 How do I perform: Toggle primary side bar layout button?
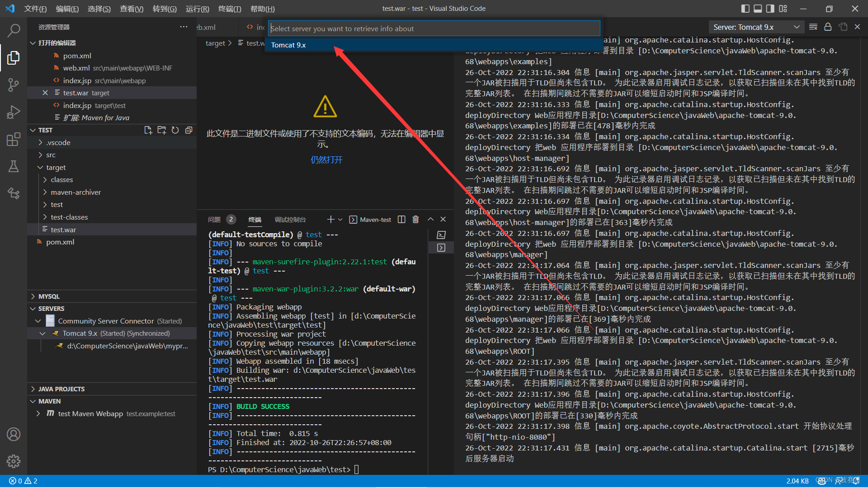745,9
